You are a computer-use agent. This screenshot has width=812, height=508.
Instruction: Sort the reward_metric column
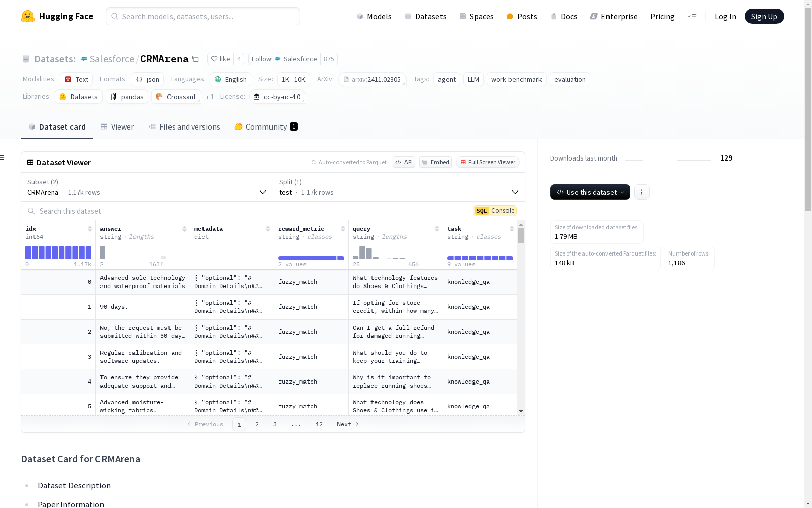343,229
